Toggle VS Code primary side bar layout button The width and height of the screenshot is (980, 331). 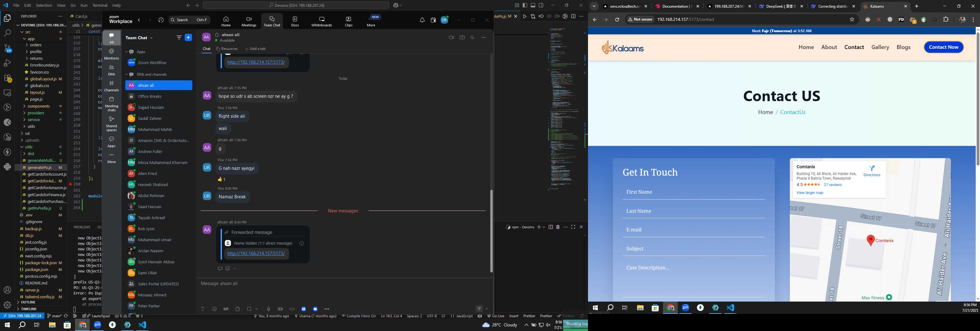[525, 5]
